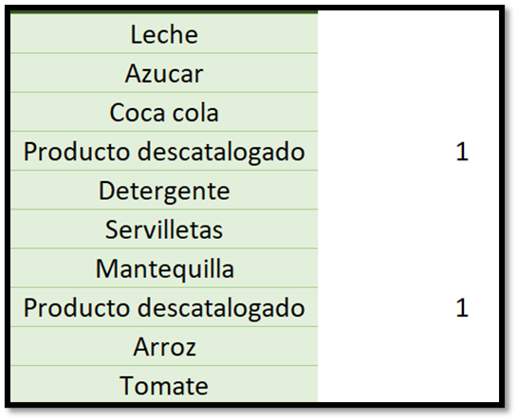The image size is (517, 420).
Task: Select the Azucar cell
Action: (x=164, y=73)
